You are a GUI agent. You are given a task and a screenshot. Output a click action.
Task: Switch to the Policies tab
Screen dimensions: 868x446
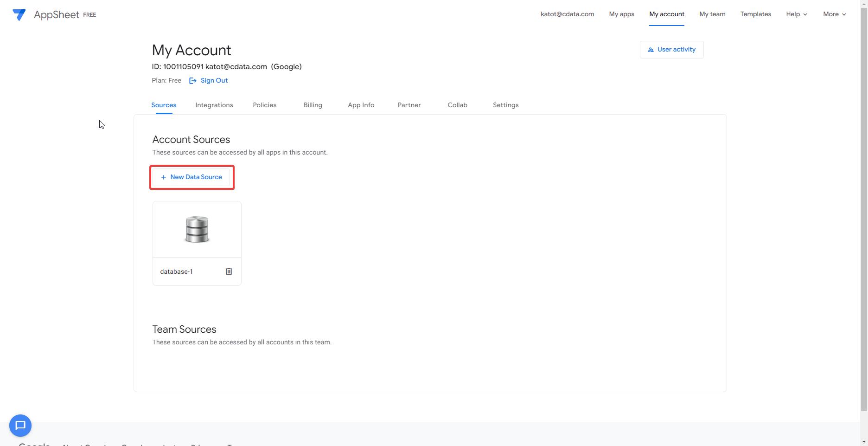(265, 105)
